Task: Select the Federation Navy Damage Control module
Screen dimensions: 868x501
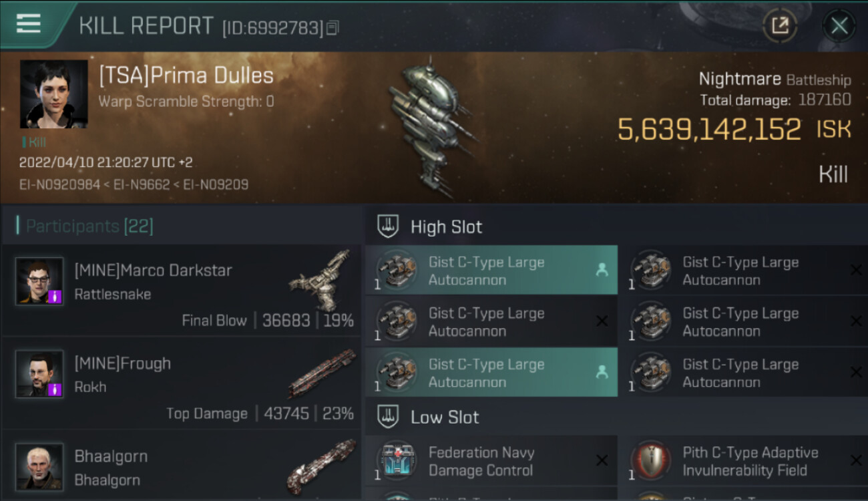Action: [491, 462]
